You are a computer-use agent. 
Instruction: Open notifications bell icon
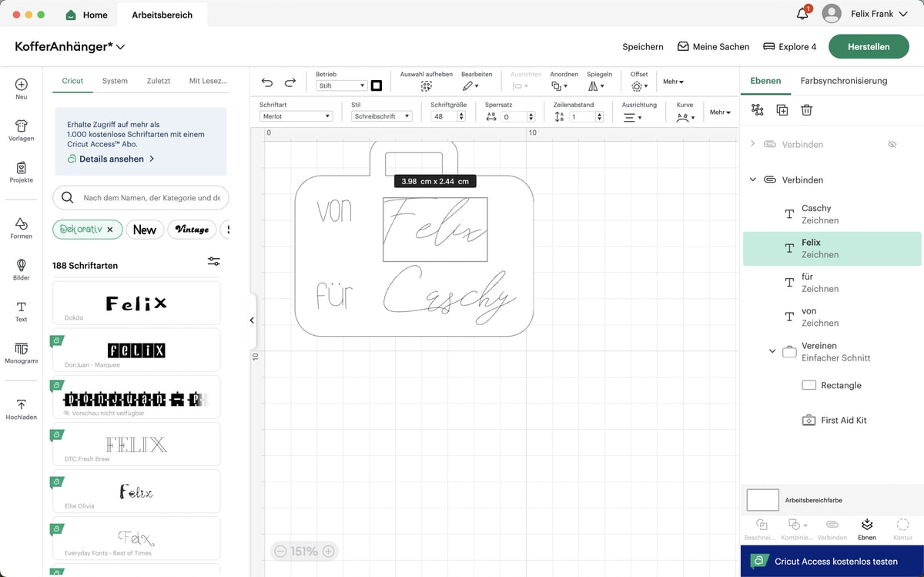point(802,14)
